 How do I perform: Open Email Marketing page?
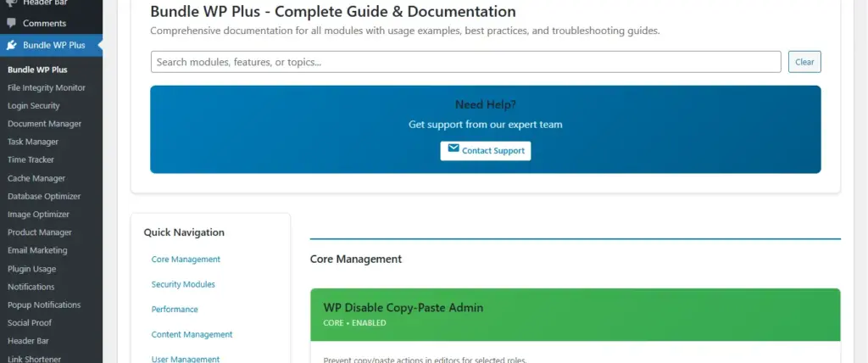click(x=37, y=250)
